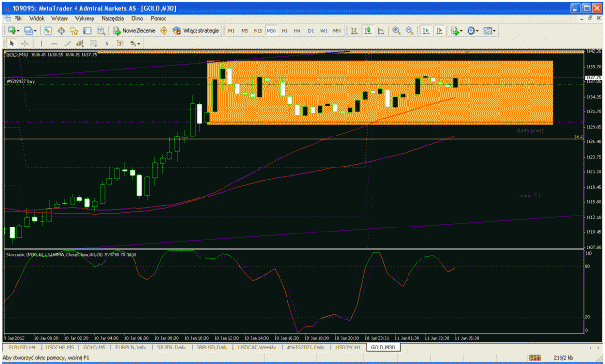Click the profiles icon
The height and width of the screenshot is (364, 605).
click(28, 30)
